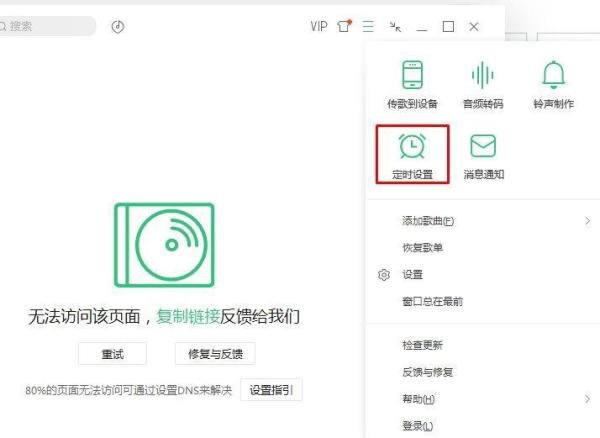Expand the 帮助 submenu arrow
The width and height of the screenshot is (600, 438).
tap(587, 399)
